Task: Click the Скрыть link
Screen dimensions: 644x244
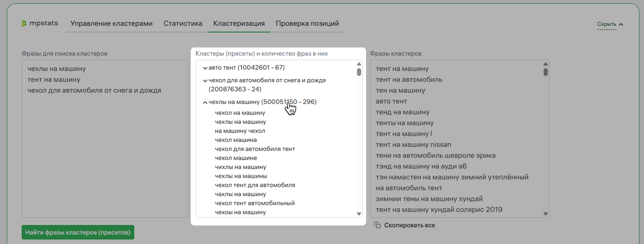Action: (606, 24)
